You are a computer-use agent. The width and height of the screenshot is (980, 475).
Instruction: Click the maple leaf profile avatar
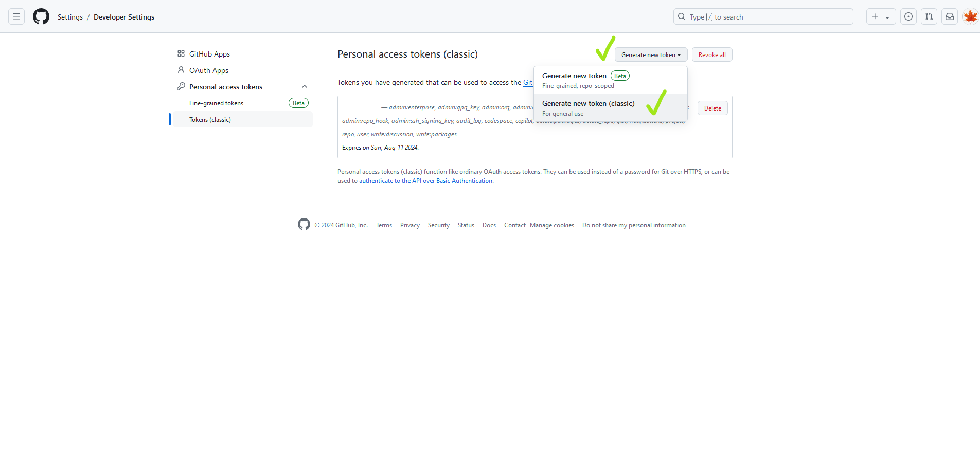tap(970, 17)
